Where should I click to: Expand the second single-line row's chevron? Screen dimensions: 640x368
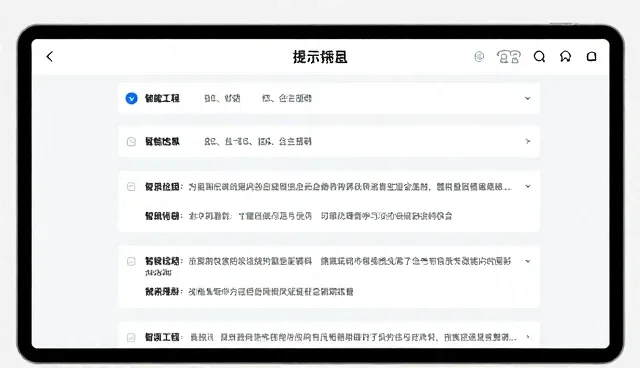[528, 141]
